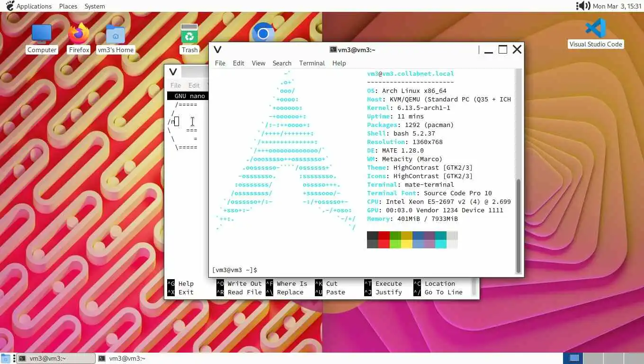Open View menu in the front terminal

(259, 63)
